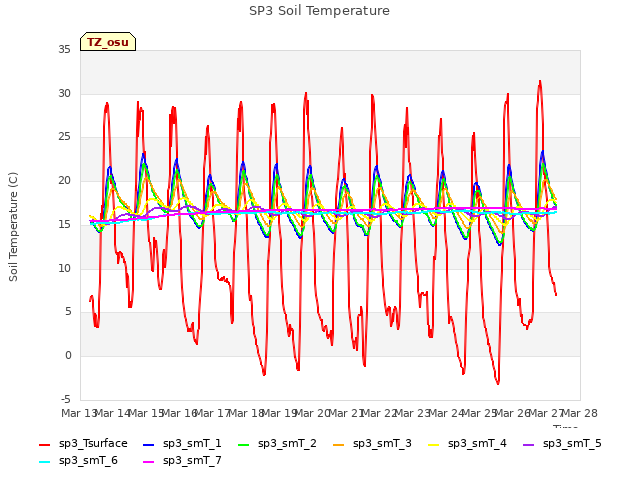Click the 35 y-axis tick label
Image resolution: width=640 pixels, height=480 pixels.
click(64, 49)
